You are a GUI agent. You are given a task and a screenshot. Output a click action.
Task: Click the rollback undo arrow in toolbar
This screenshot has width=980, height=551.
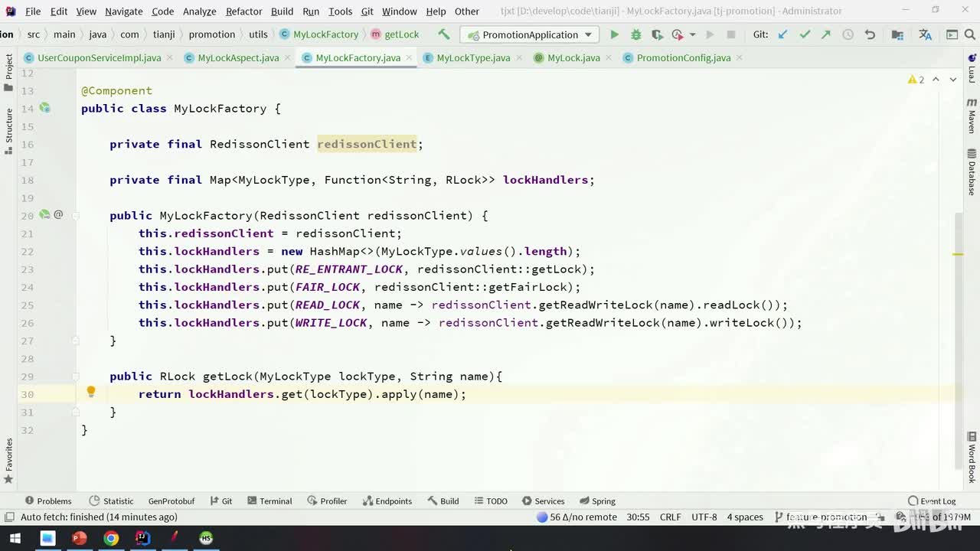click(870, 34)
